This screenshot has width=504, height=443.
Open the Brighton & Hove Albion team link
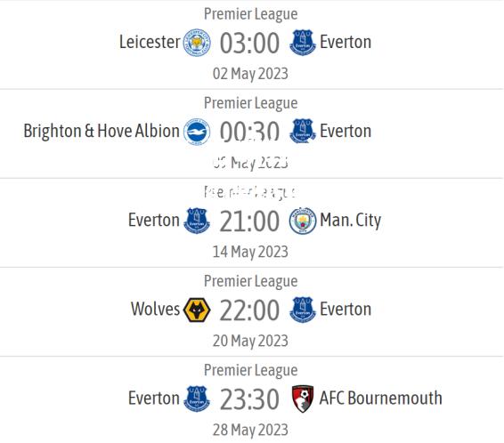click(102, 131)
